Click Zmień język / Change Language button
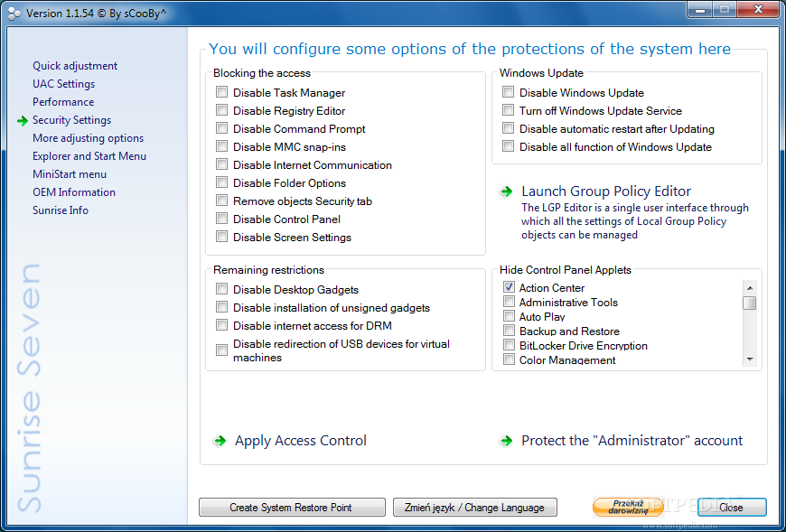Screen dimensions: 786x532 474,507
